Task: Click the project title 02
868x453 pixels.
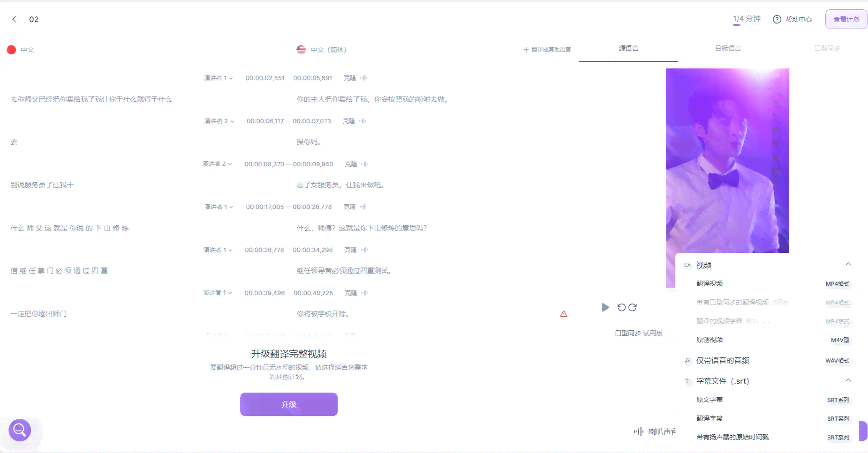Action: (x=34, y=19)
